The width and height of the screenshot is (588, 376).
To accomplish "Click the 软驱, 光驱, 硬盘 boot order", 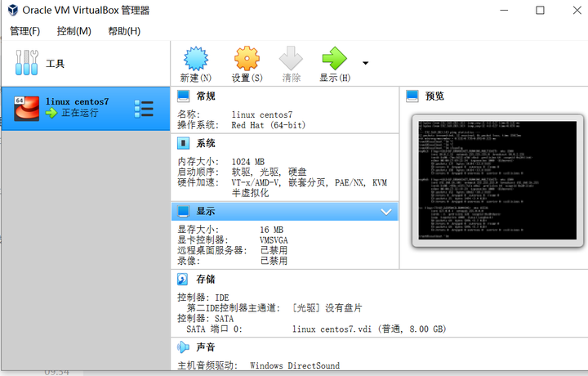I will (x=269, y=172).
